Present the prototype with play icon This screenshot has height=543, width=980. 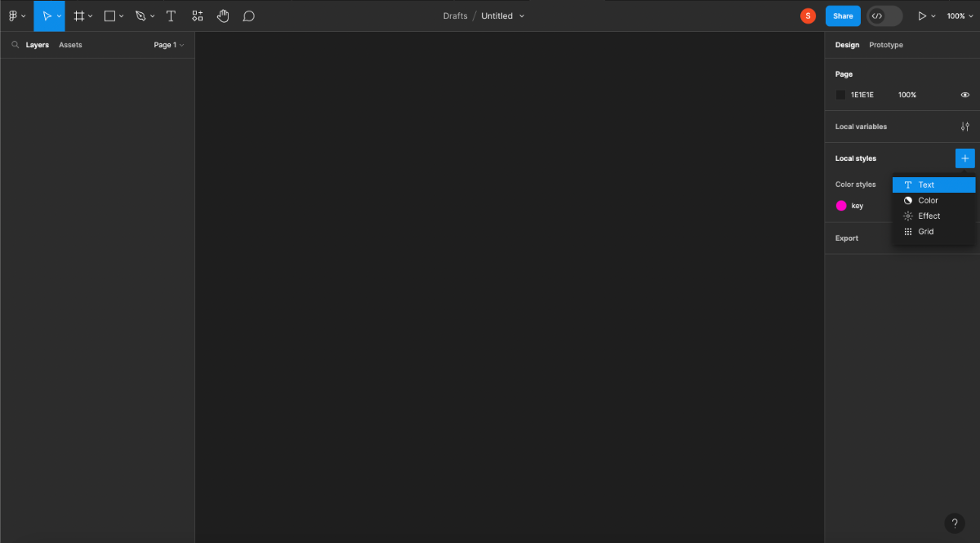(x=923, y=16)
